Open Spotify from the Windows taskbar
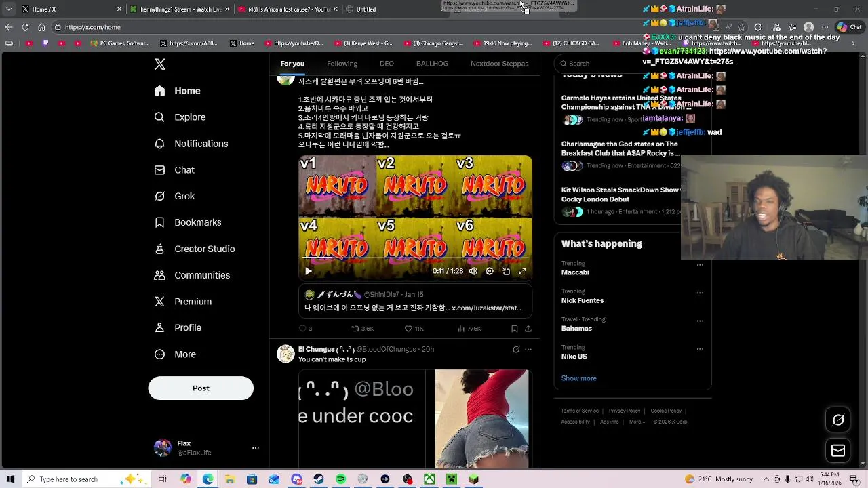868x488 pixels. (341, 479)
